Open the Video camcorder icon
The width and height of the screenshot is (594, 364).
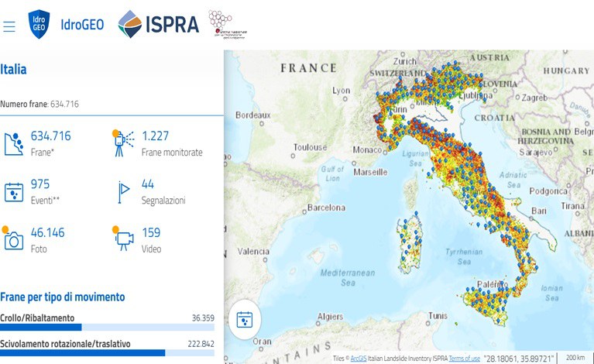pyautogui.click(x=124, y=240)
